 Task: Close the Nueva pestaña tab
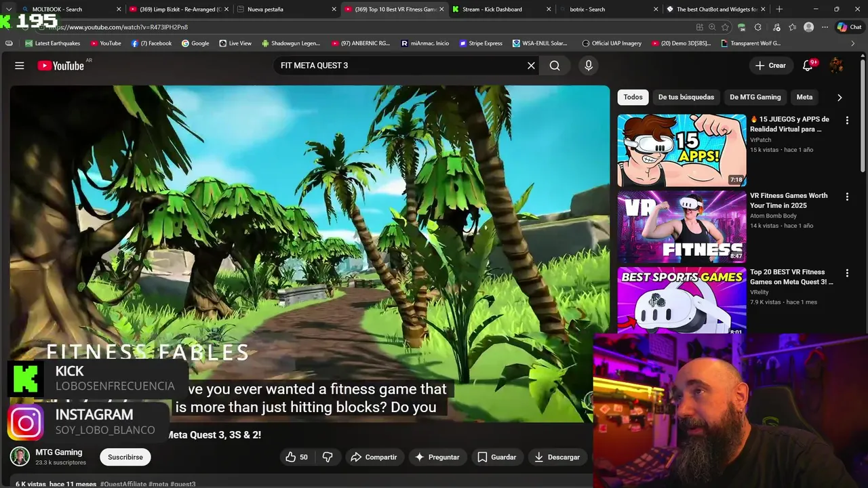334,9
